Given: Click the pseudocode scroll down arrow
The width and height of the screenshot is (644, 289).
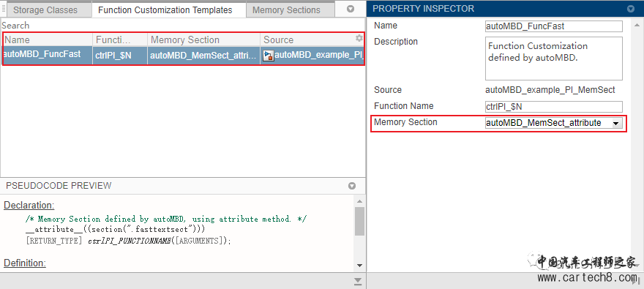Looking at the screenshot, I should click(x=359, y=265).
